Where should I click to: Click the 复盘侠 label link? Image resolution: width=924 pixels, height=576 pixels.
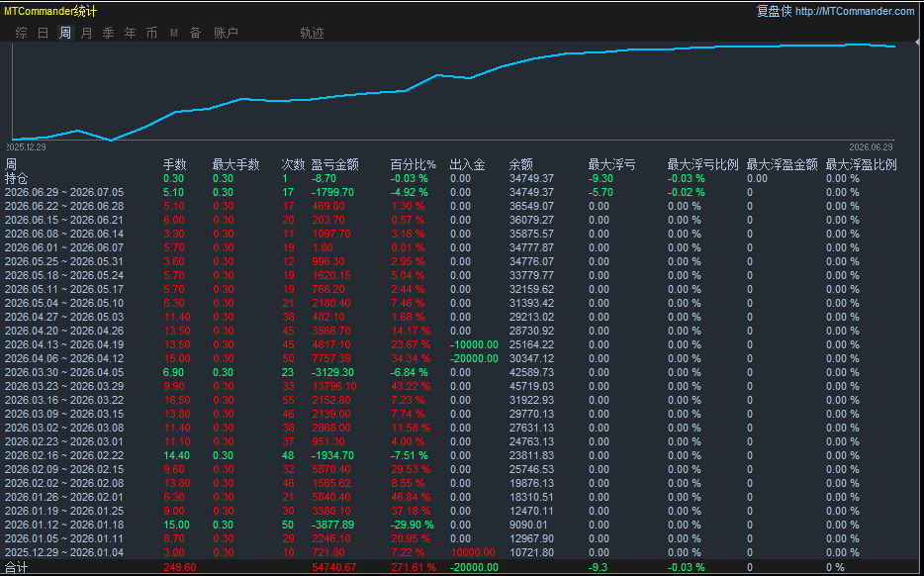click(775, 11)
